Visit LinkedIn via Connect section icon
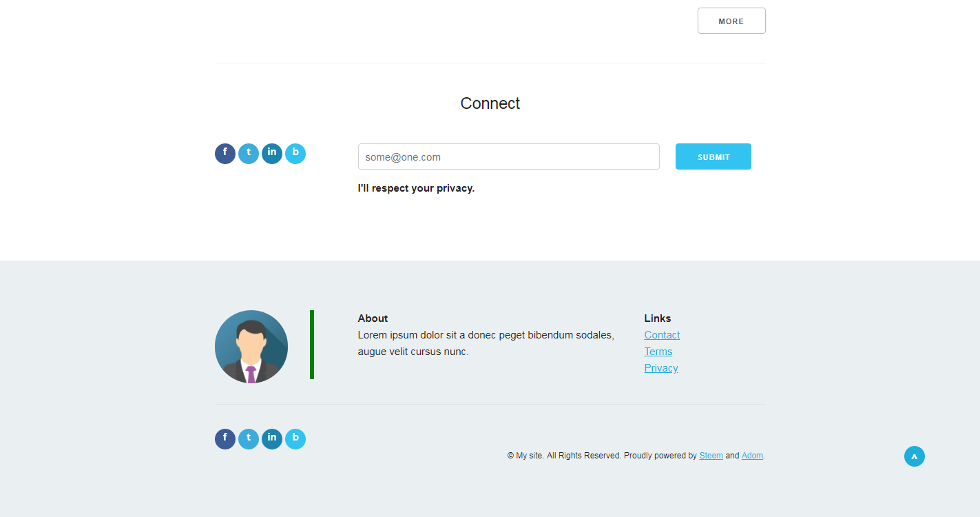 (x=272, y=154)
